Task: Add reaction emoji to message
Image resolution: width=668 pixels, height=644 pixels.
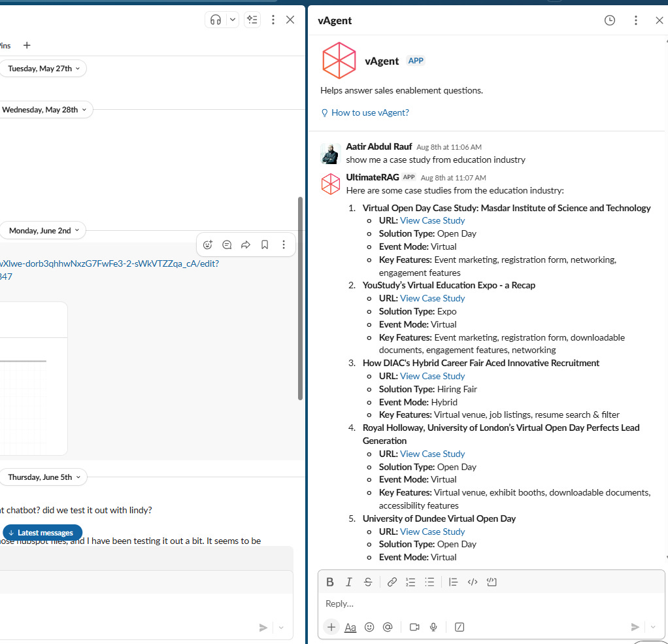Action: coord(207,245)
